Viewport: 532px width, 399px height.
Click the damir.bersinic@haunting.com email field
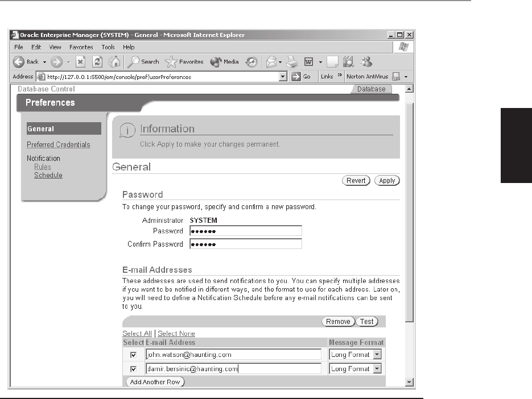[233, 369]
